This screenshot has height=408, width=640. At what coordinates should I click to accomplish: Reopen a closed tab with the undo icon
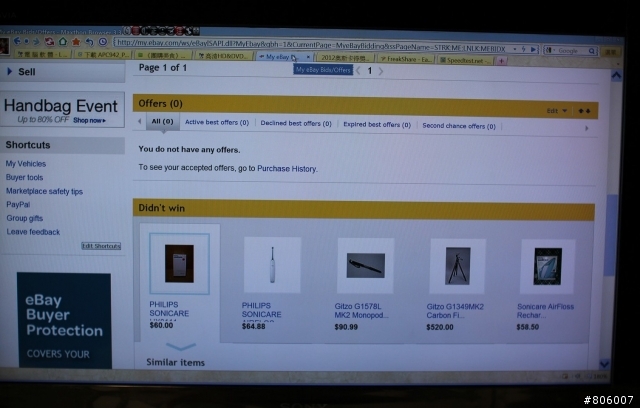pos(89,42)
